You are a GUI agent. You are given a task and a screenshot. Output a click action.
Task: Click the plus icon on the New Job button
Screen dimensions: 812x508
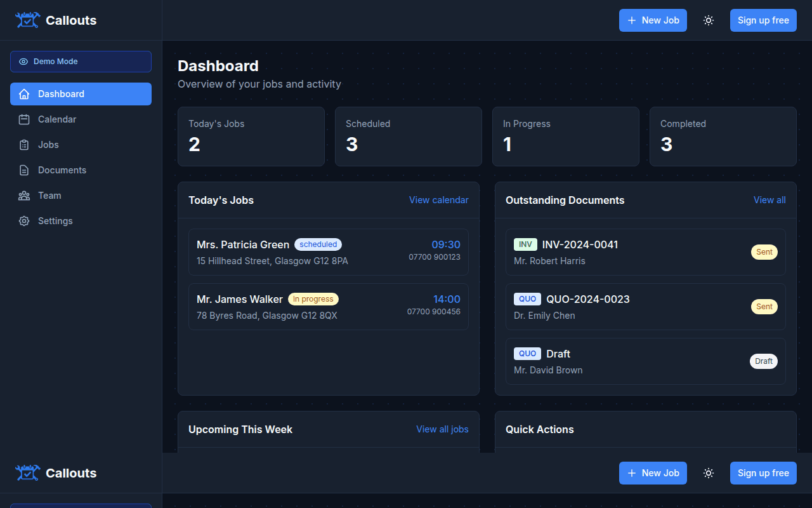(631, 20)
